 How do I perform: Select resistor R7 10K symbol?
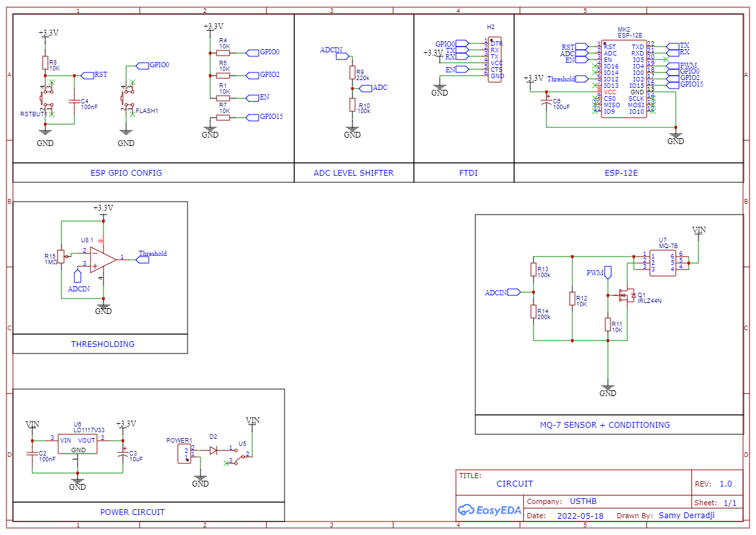click(x=223, y=118)
